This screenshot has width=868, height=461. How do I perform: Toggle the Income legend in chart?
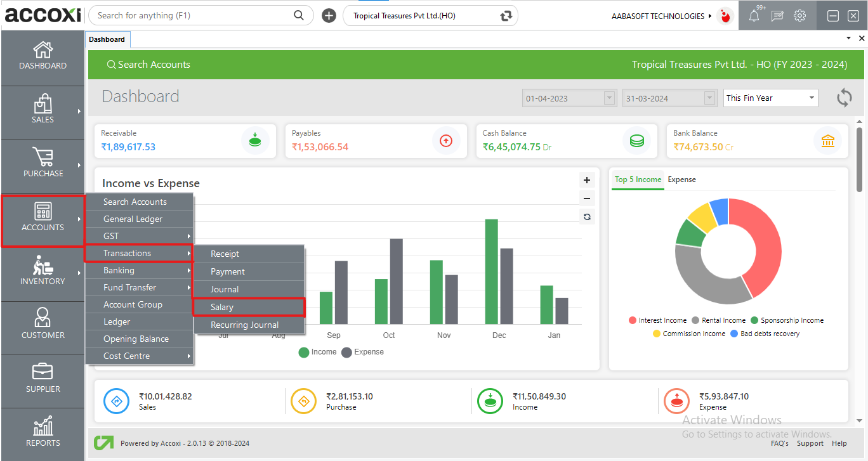pos(318,352)
